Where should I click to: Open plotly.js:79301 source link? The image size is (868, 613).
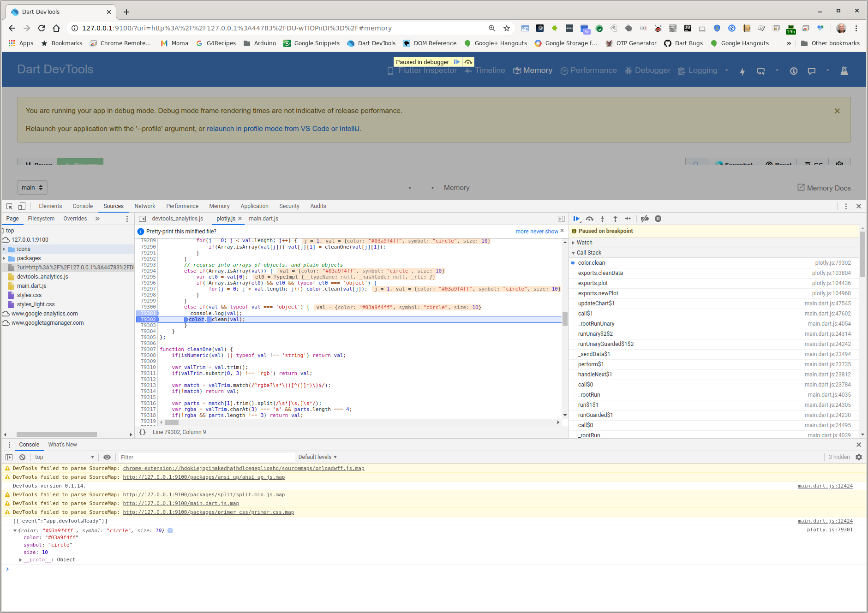[x=830, y=530]
